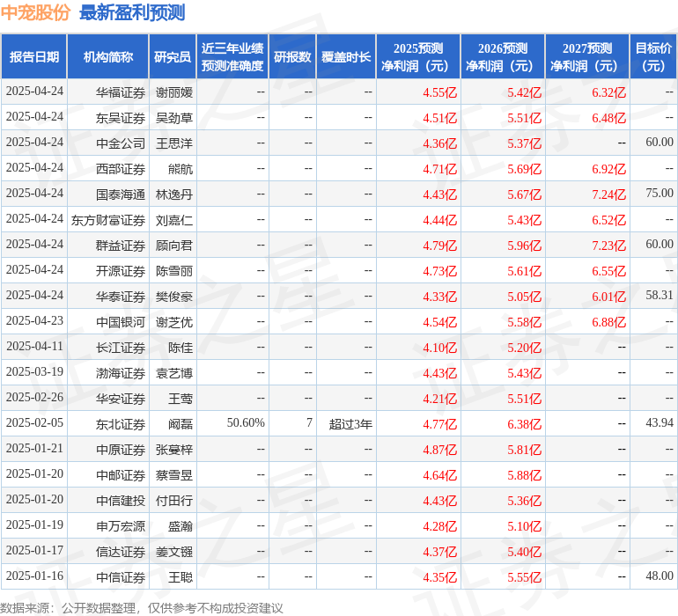678x616 pixels.
Task: Click 东方财富证券 institution cell
Action: pyautogui.click(x=108, y=220)
